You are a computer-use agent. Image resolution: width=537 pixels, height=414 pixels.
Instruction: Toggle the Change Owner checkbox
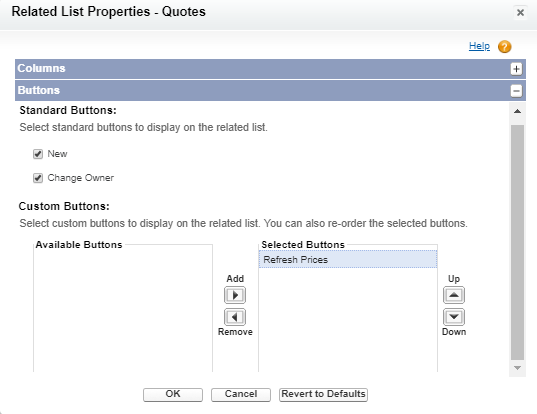click(x=38, y=178)
